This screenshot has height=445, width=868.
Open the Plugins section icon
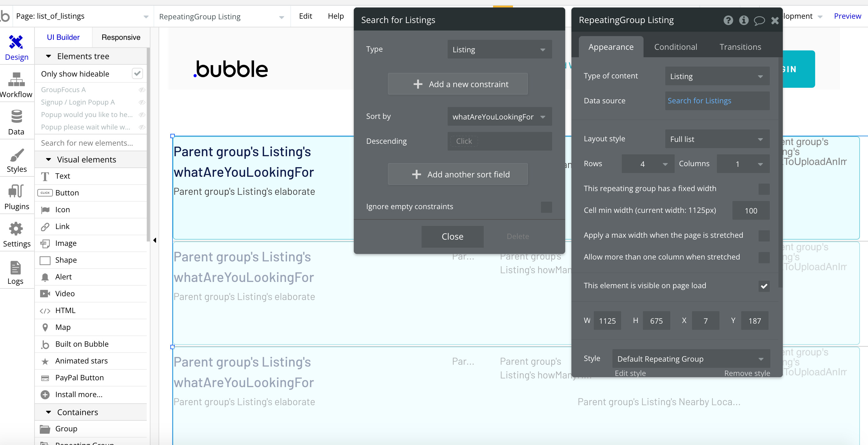click(16, 191)
